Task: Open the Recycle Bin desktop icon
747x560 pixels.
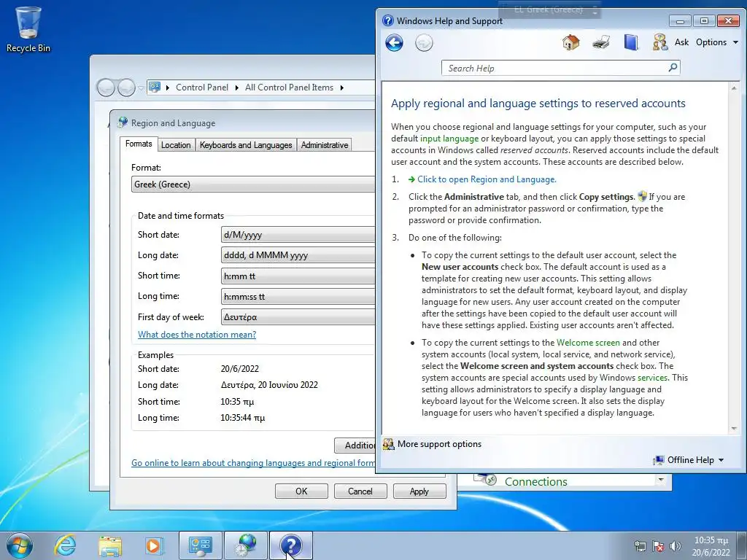Action: tap(28, 29)
